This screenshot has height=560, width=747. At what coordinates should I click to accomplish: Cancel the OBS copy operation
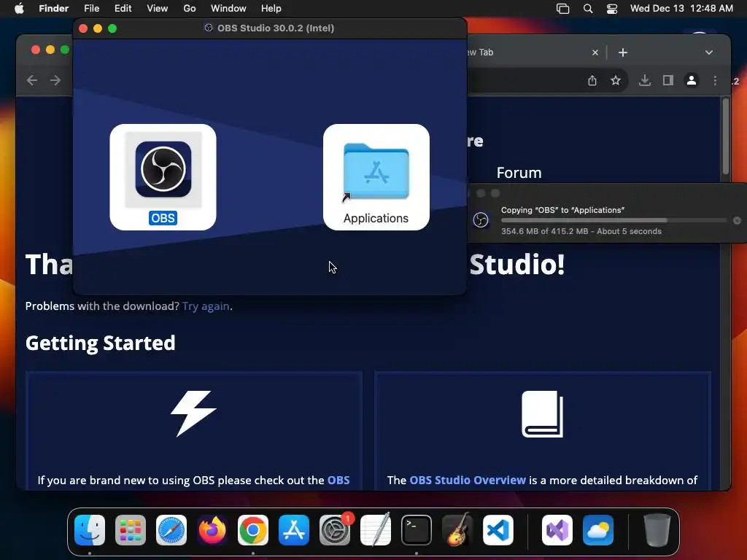tap(737, 220)
